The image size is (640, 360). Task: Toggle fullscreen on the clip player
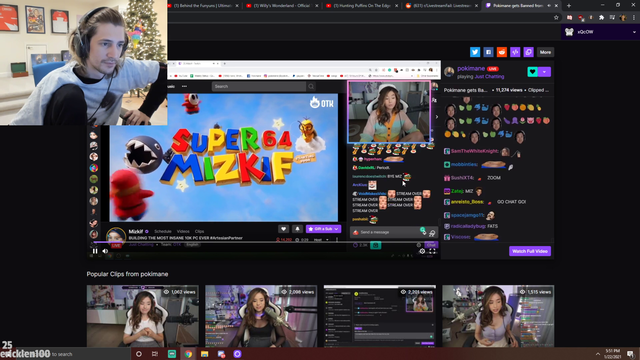coord(432,251)
